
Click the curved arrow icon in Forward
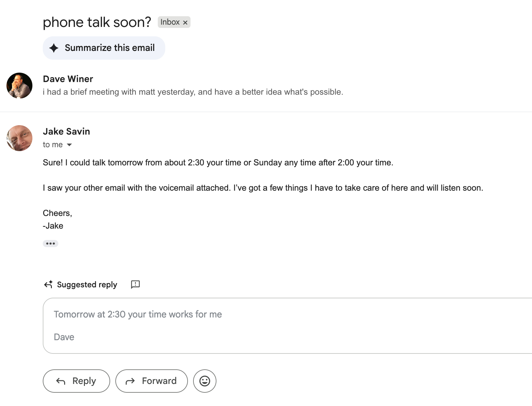pos(130,381)
